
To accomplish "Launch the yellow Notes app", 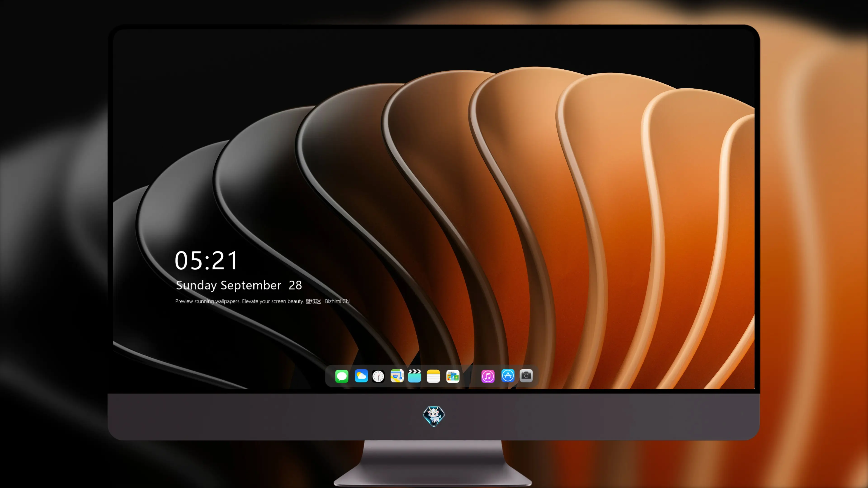I will 433,376.
